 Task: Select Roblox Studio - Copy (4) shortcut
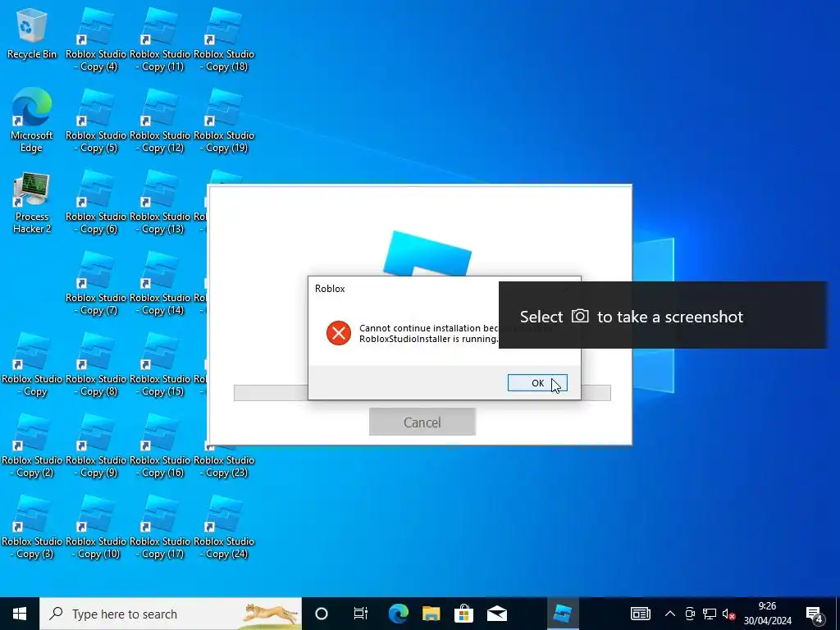click(x=96, y=40)
